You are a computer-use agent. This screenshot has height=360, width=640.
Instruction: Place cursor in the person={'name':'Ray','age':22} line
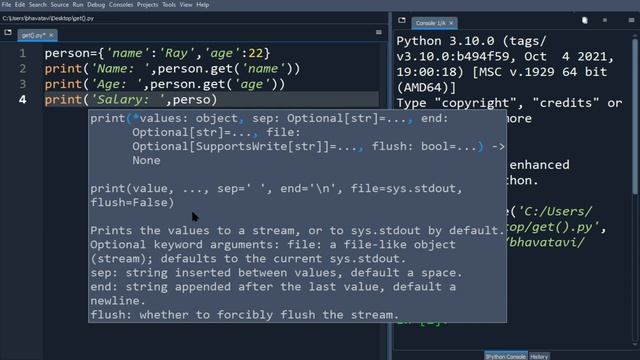157,53
